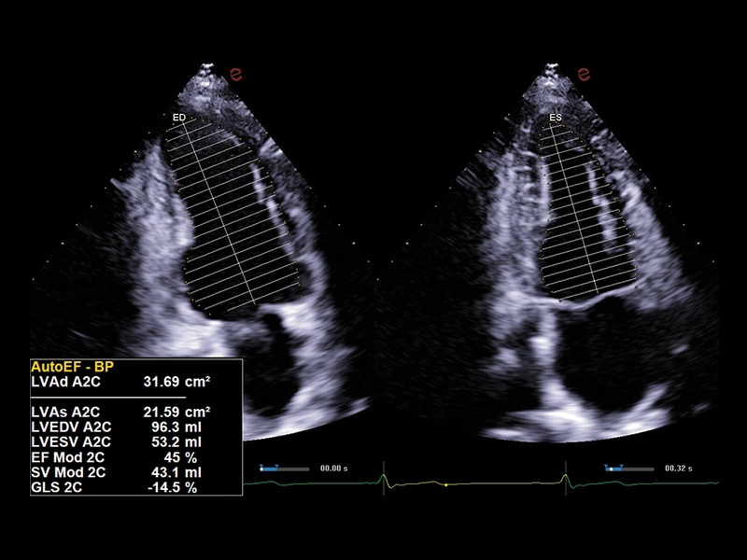Click the left cine frame slider

pos(284,467)
